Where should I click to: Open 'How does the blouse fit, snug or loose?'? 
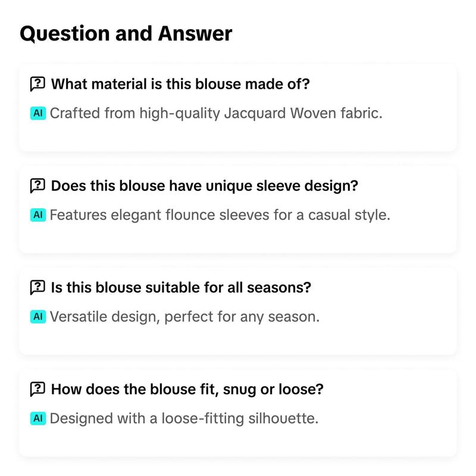[x=187, y=389]
